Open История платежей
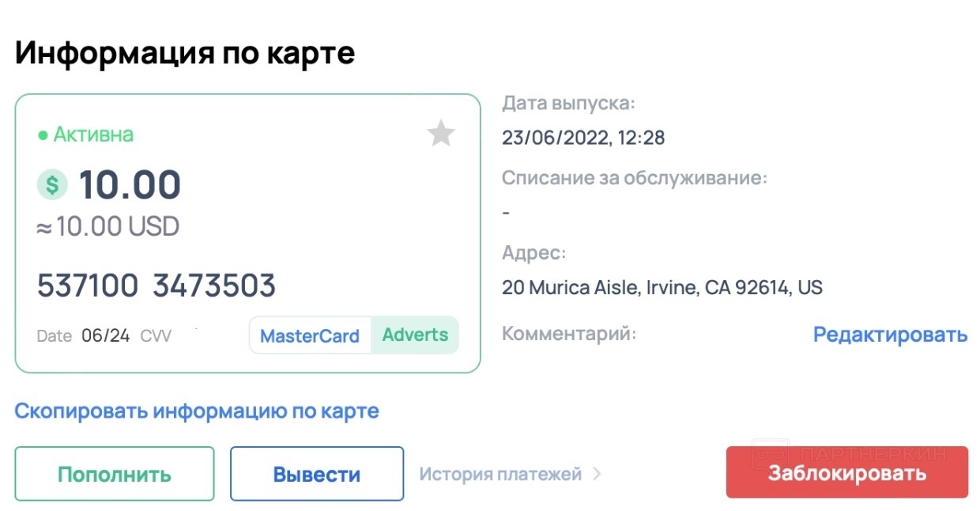Viewport: 980px width, 511px height. (x=500, y=474)
